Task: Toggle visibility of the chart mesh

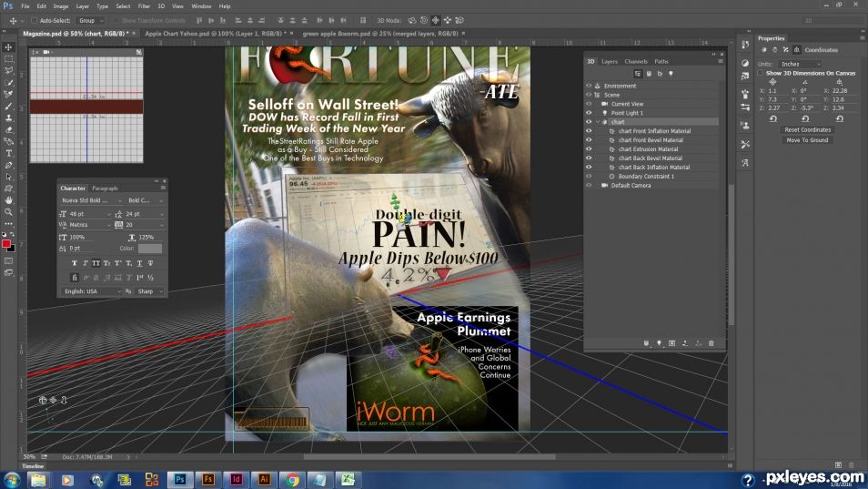Action: [x=589, y=122]
